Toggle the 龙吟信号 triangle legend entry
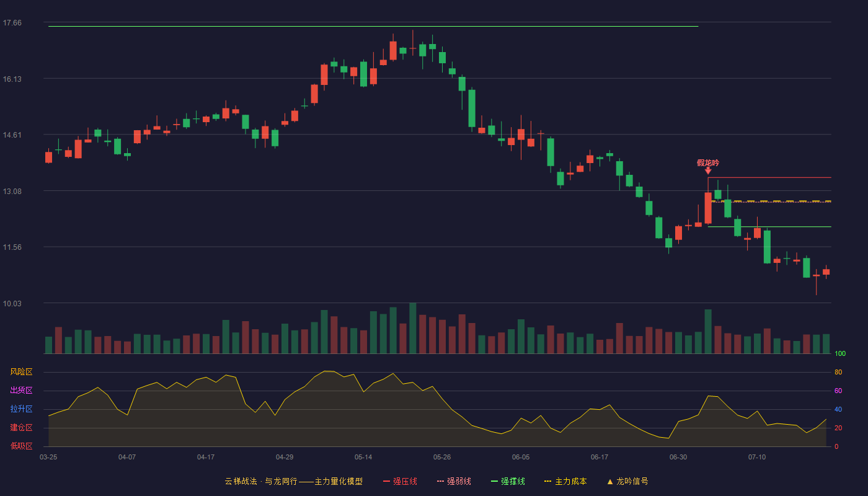The height and width of the screenshot is (496, 868). pos(627,481)
